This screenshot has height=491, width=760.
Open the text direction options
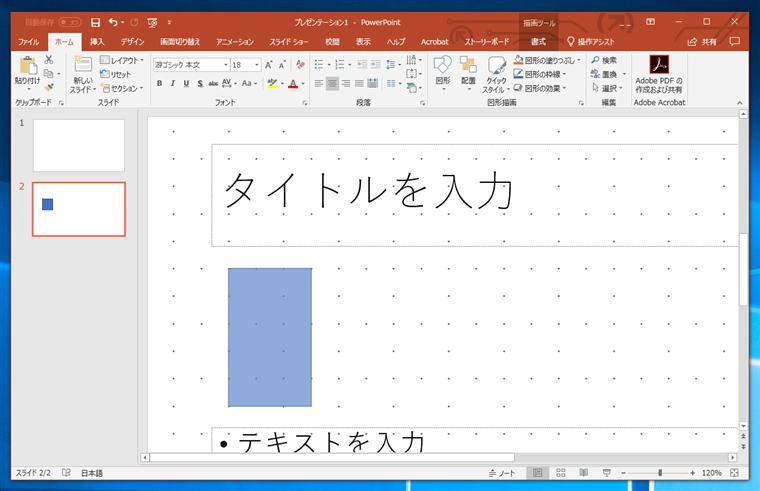point(413,60)
